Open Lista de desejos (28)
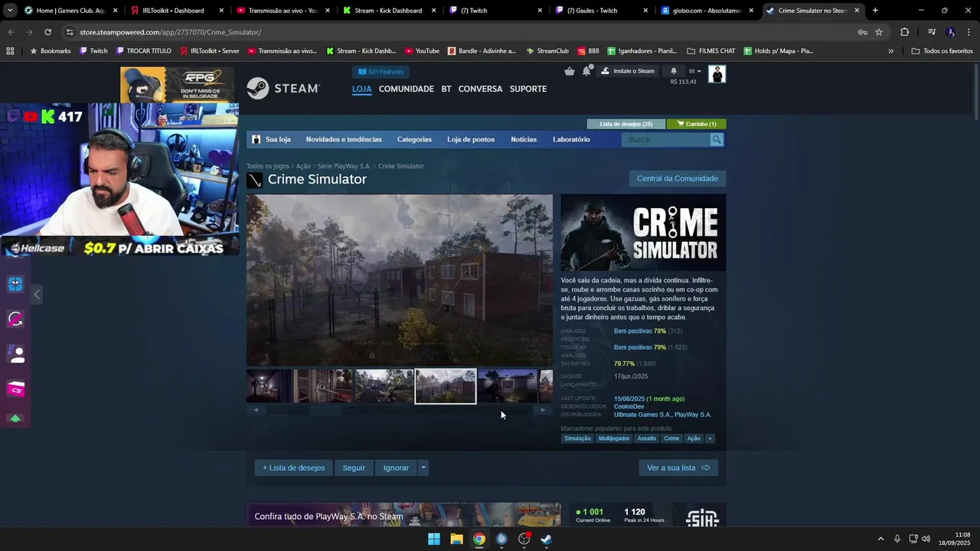Screen dimensions: 980x551 coord(626,124)
